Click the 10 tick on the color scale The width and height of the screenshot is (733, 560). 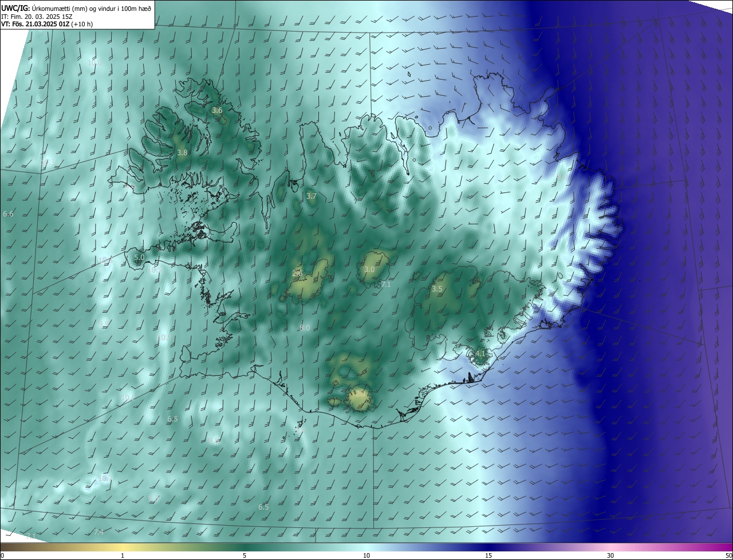(x=366, y=555)
